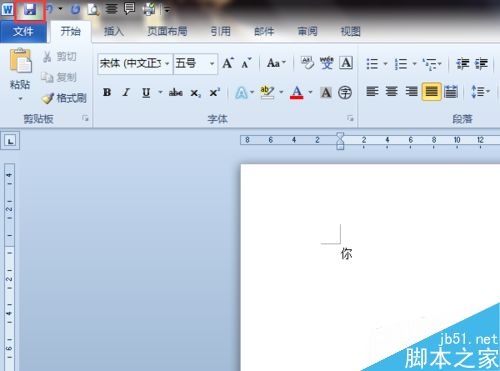The height and width of the screenshot is (371, 500).
Task: Switch to the 引用 tab
Action: pyautogui.click(x=220, y=32)
